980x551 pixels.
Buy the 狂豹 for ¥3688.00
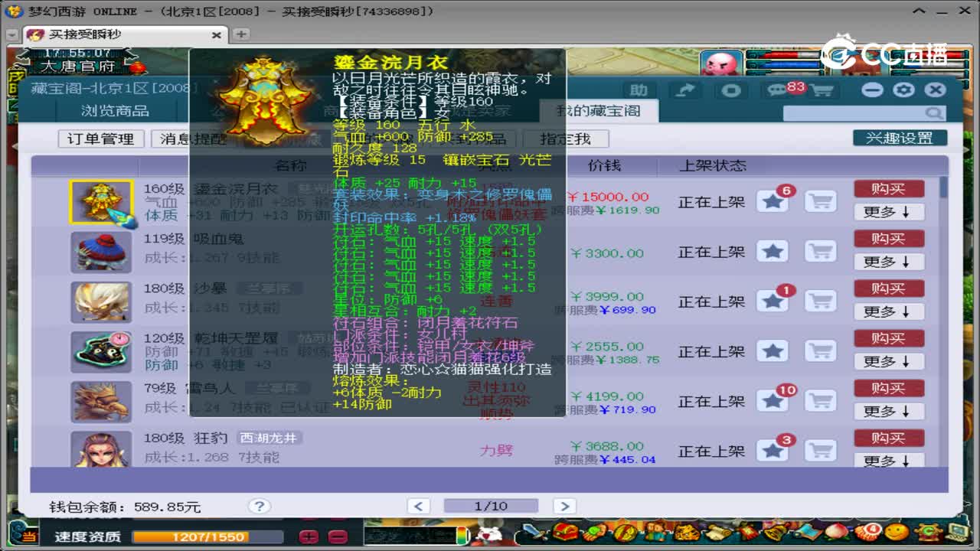[889, 437]
